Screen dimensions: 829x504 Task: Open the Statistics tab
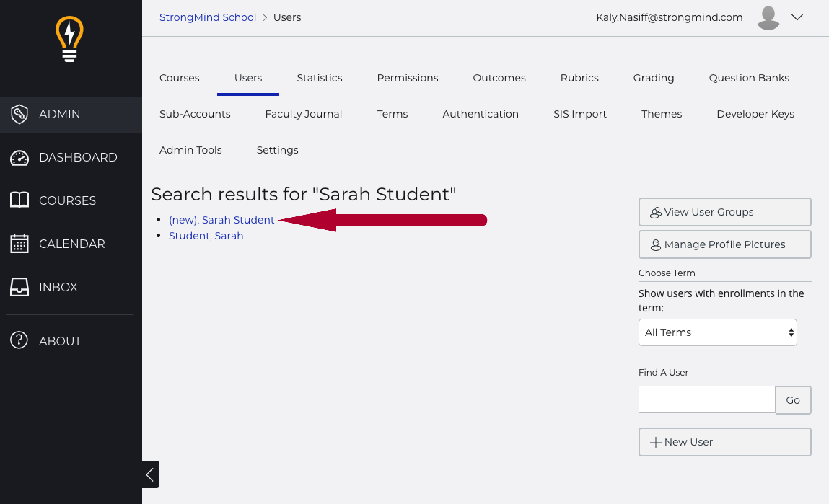click(x=320, y=78)
